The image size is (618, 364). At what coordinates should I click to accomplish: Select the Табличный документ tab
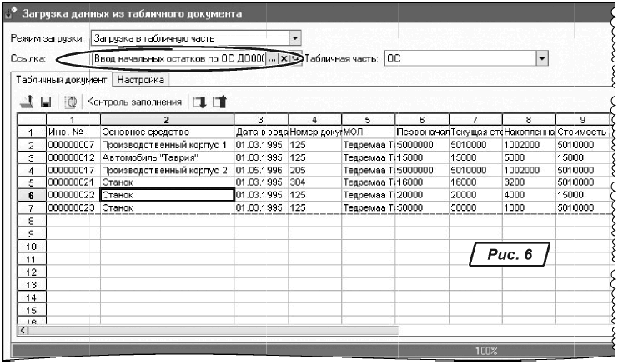click(59, 80)
